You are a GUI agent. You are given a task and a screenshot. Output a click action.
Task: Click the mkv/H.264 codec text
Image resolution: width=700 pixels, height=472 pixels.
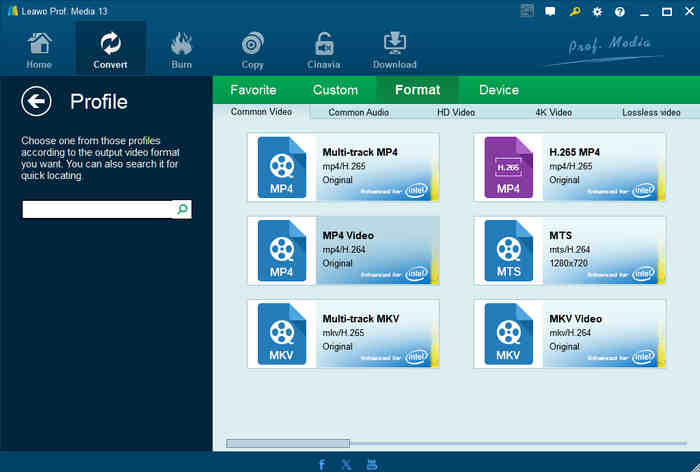pyautogui.click(x=570, y=333)
